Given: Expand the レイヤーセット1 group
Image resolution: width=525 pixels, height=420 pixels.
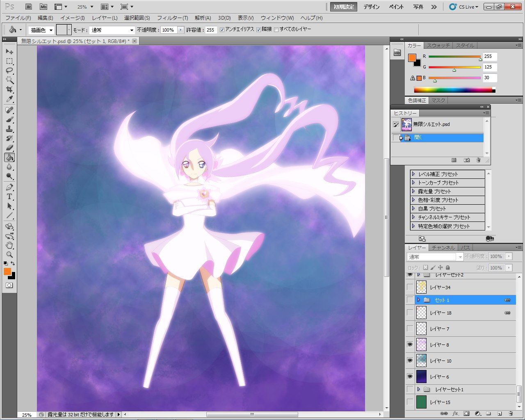Looking at the screenshot, I should 419,390.
